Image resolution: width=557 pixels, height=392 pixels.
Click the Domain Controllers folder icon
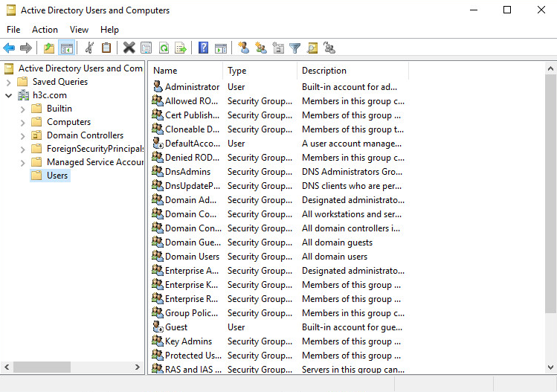[36, 135]
